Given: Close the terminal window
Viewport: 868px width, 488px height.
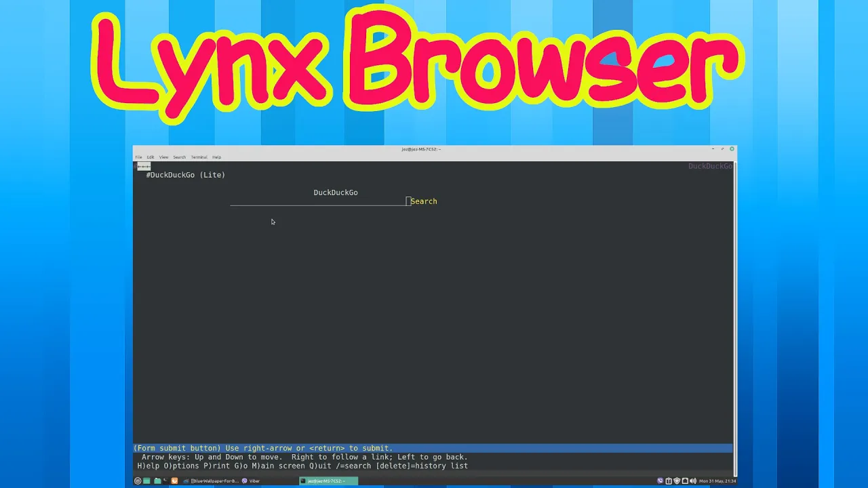Looking at the screenshot, I should pyautogui.click(x=732, y=148).
